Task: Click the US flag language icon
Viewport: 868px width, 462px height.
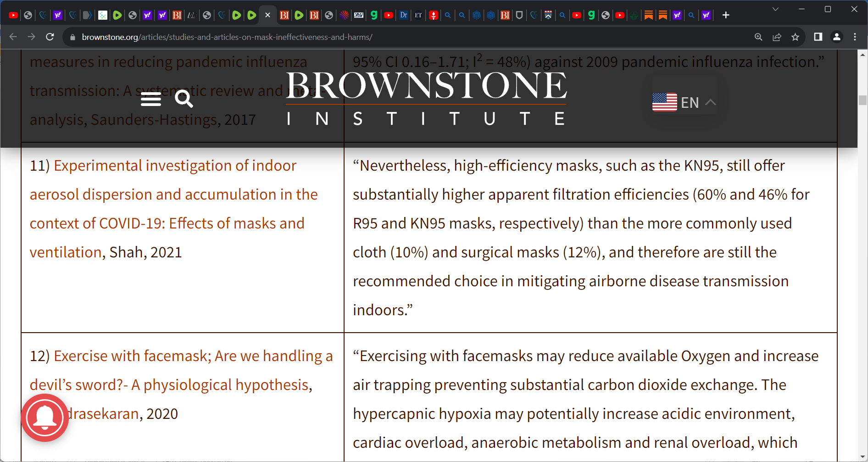Action: coord(664,102)
